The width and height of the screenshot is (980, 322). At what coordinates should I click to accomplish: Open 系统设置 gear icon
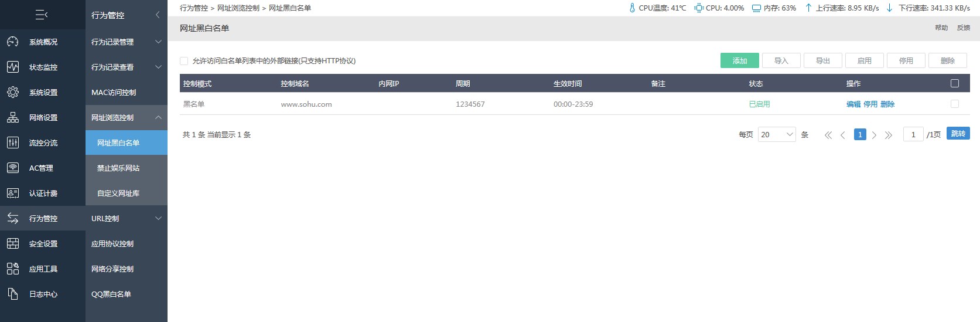13,92
